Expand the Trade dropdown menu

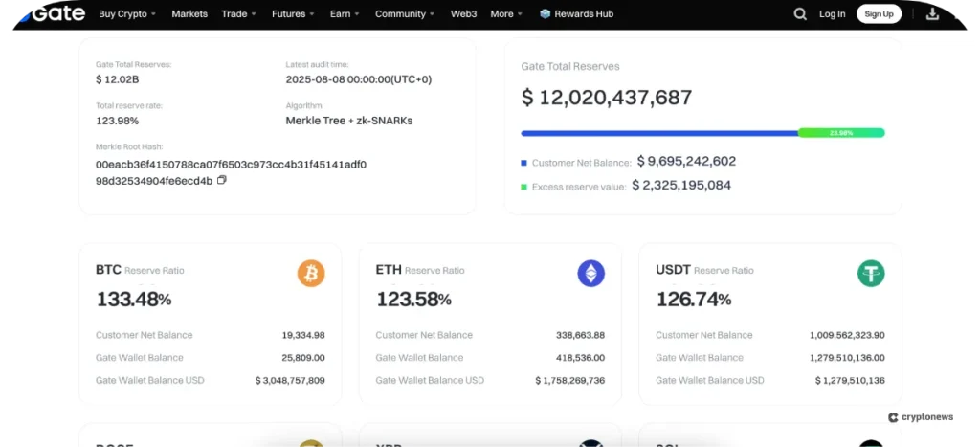[238, 13]
